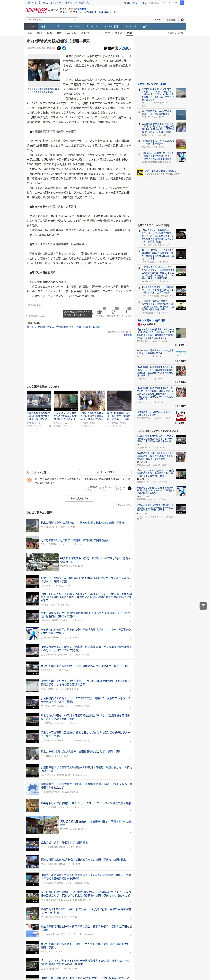Open the スポーツ category
The width and height of the screenshot is (210, 980).
tap(86, 33)
